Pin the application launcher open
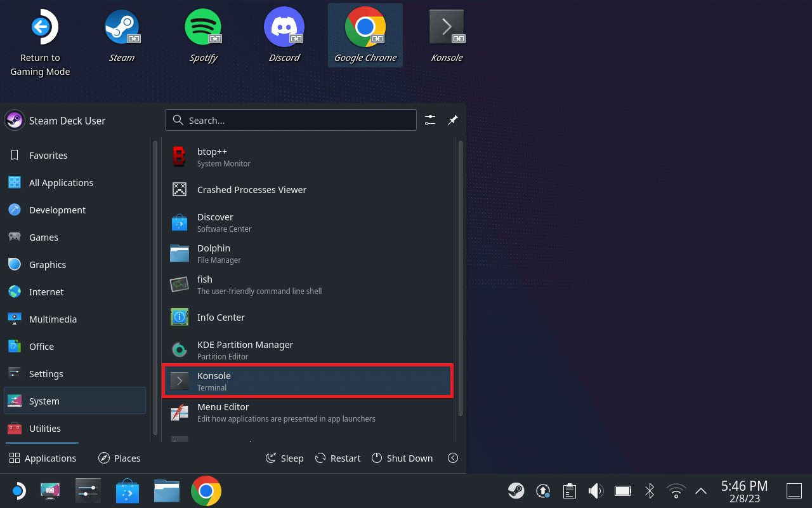Image resolution: width=812 pixels, height=508 pixels. [x=452, y=120]
